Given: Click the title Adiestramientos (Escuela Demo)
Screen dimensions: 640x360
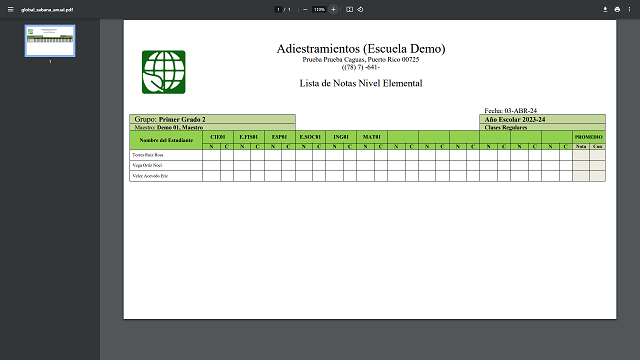Looking at the screenshot, I should coord(361,49).
